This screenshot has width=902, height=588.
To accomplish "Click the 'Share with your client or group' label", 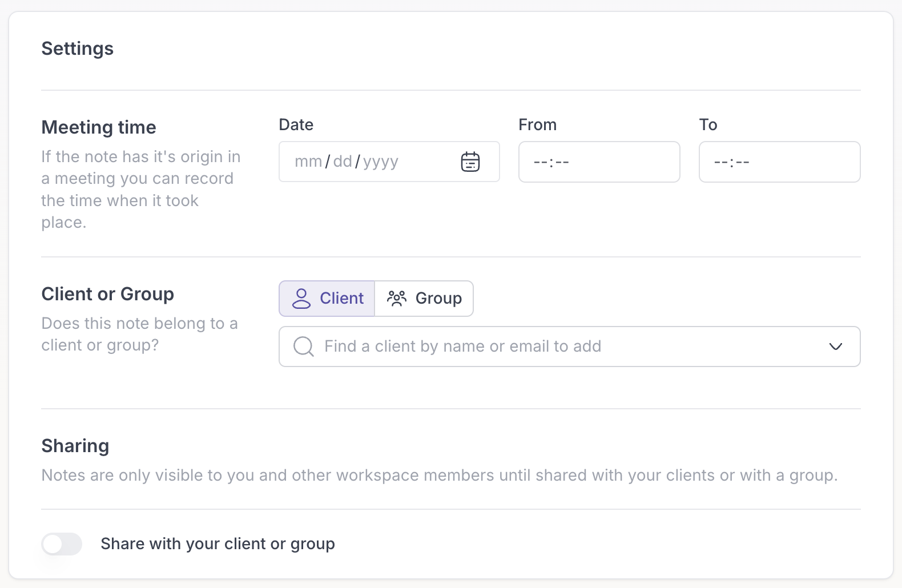I will (218, 544).
